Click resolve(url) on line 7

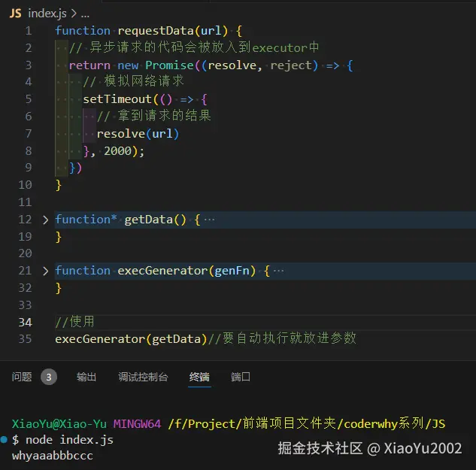(x=138, y=134)
